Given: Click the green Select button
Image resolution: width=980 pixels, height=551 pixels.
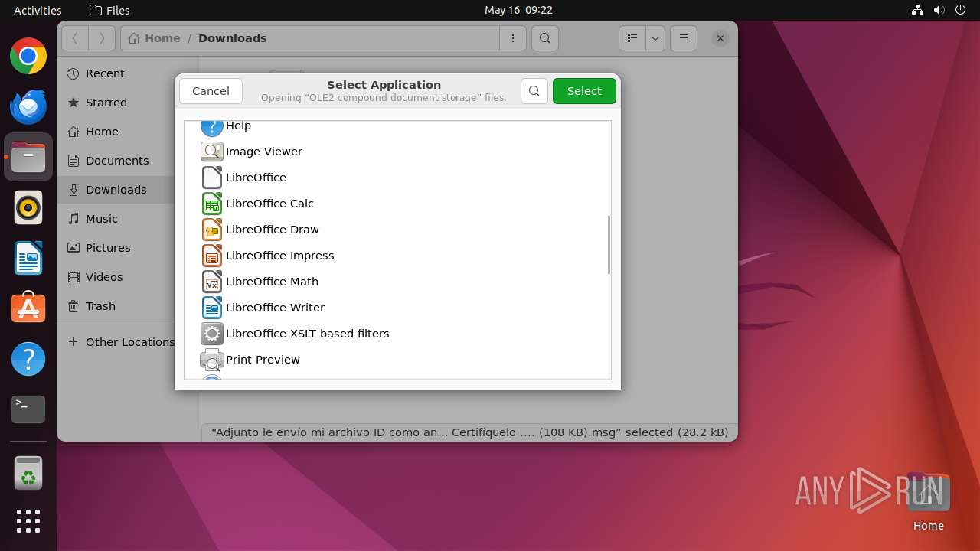Looking at the screenshot, I should click(x=584, y=91).
